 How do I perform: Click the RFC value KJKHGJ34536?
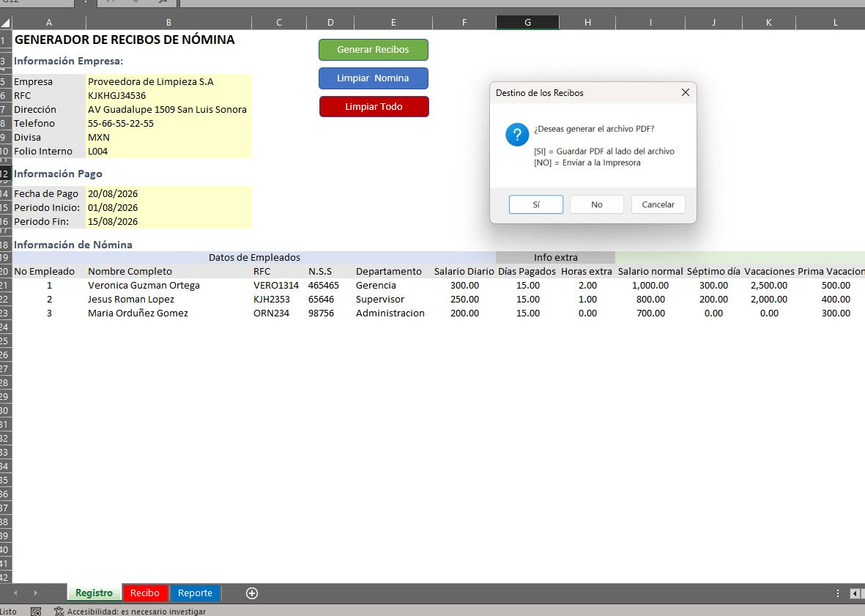click(168, 95)
